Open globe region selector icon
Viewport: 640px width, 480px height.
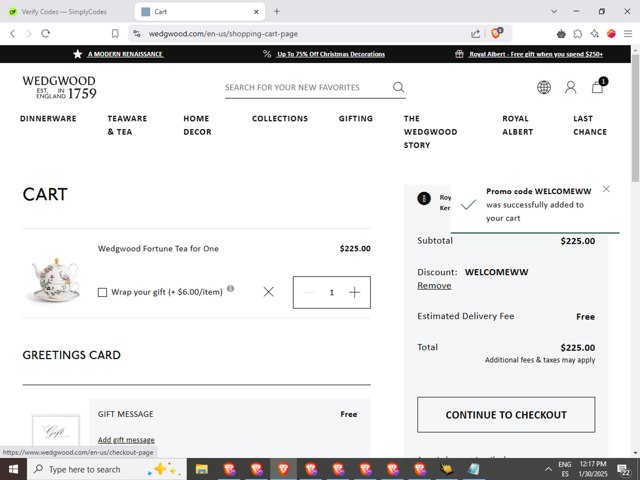pyautogui.click(x=544, y=87)
